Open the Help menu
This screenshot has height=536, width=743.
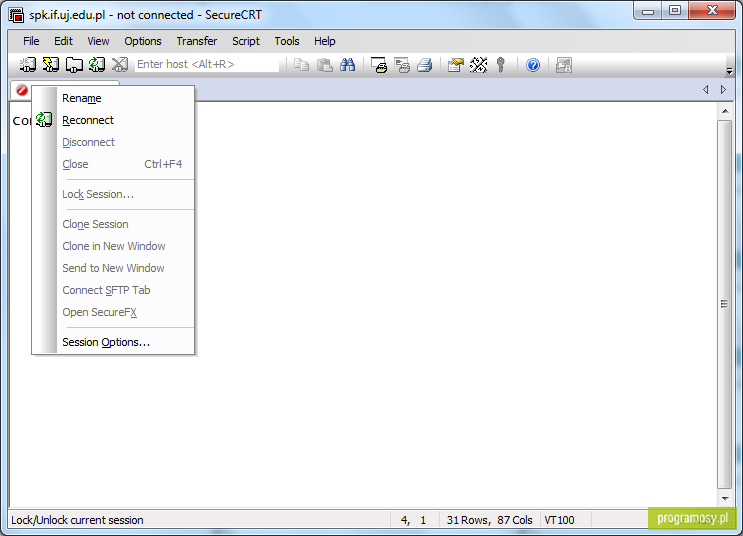click(x=325, y=41)
